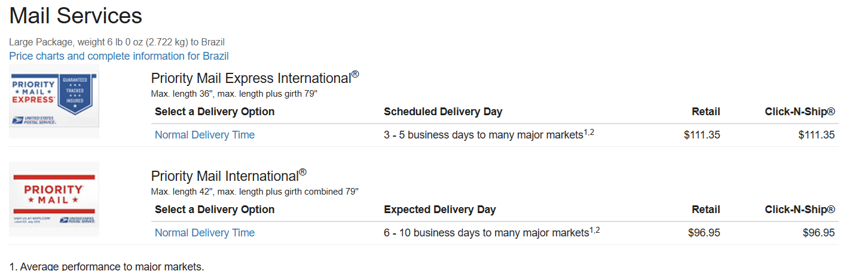This screenshot has width=868, height=271.
Task: Select Normal Delivery Time for Priority Mail Express International
Action: [204, 135]
